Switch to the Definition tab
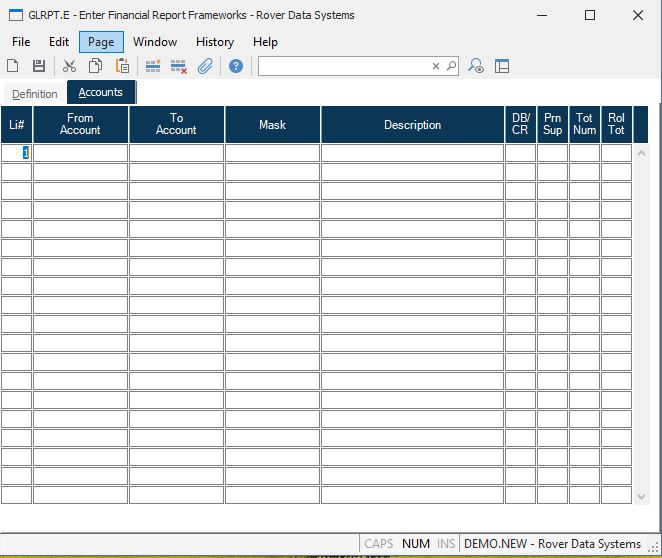 coord(35,94)
